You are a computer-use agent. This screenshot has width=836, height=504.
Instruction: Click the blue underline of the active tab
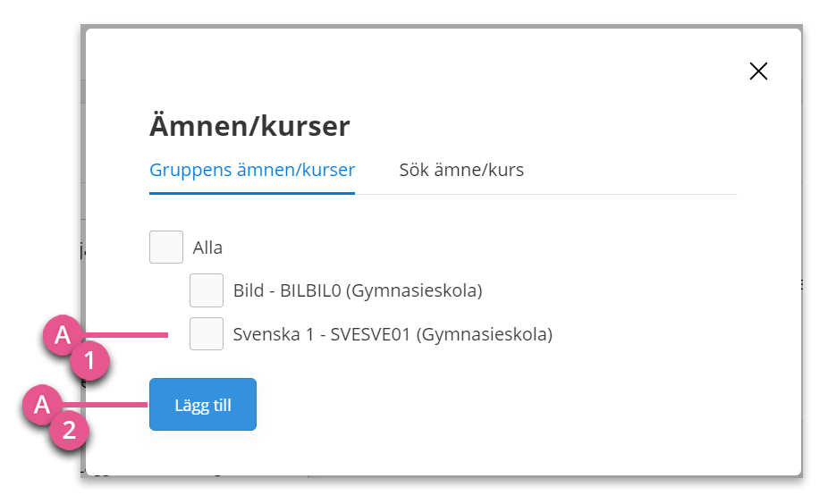pos(251,193)
